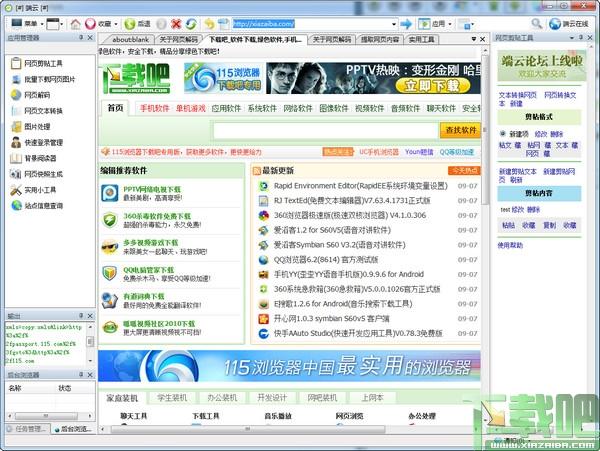
Task: Open 网页文本转换 tool
Action: (x=37, y=111)
